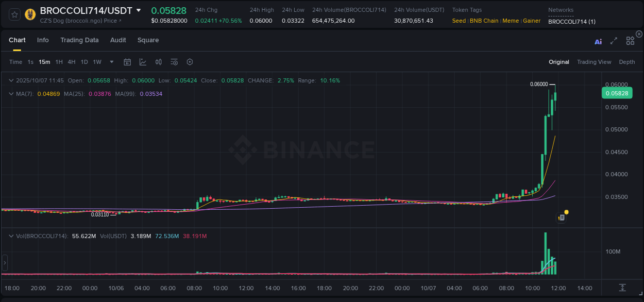644x302 pixels.
Task: Expand the extra timeframe options dropdown
Action: [110, 62]
